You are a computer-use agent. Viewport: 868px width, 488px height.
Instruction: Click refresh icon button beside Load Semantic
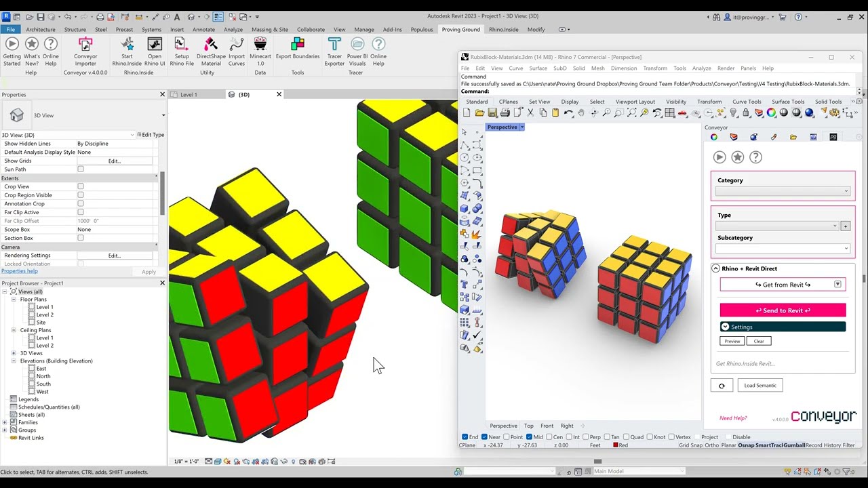click(722, 386)
